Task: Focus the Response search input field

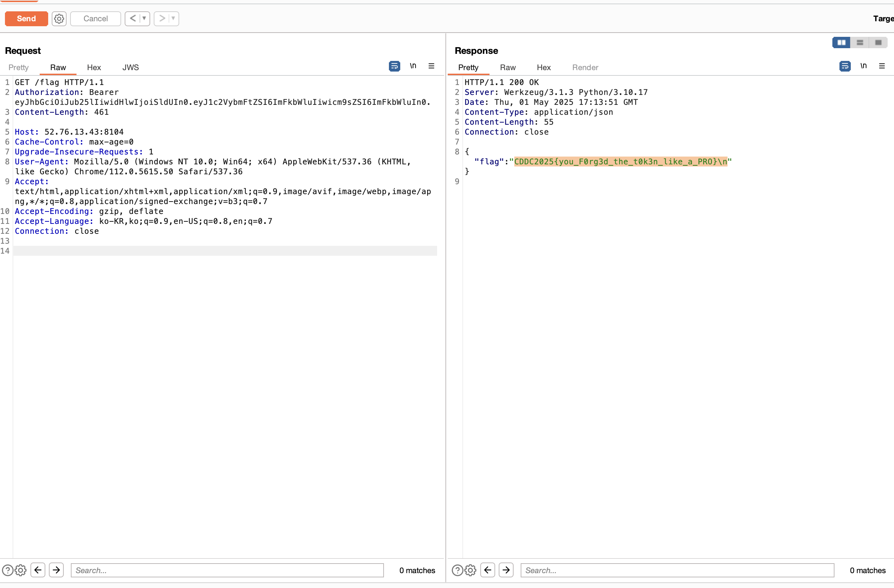Action: [x=677, y=570]
